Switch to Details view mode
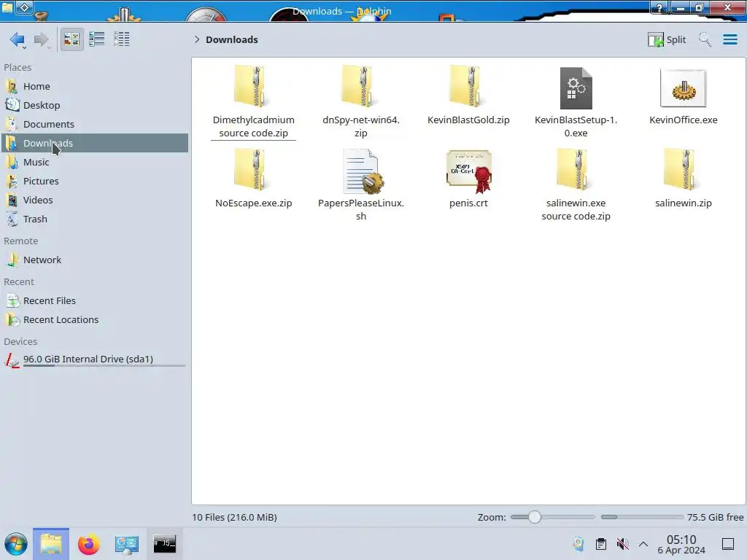This screenshot has height=560, width=747. 122,39
